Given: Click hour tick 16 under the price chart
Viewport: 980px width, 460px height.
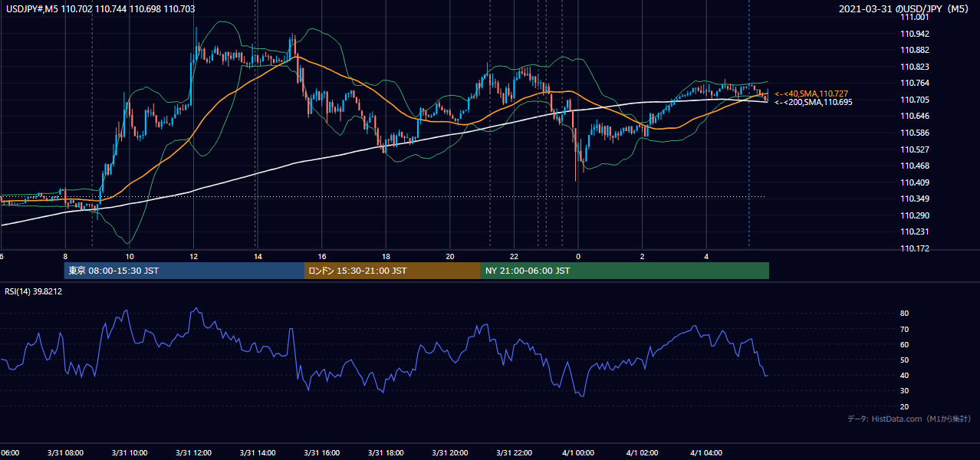Looking at the screenshot, I should click(322, 257).
